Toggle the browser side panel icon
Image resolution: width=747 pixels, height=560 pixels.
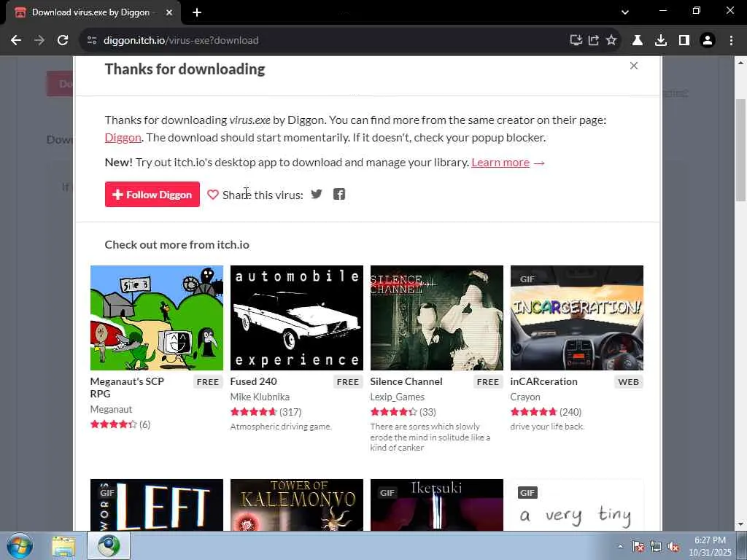coord(684,41)
